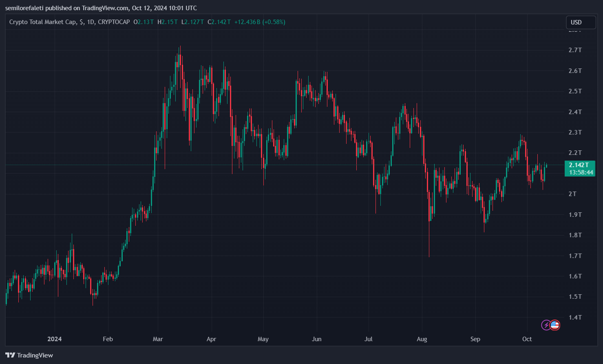Click the low value L2.127T

point(193,22)
